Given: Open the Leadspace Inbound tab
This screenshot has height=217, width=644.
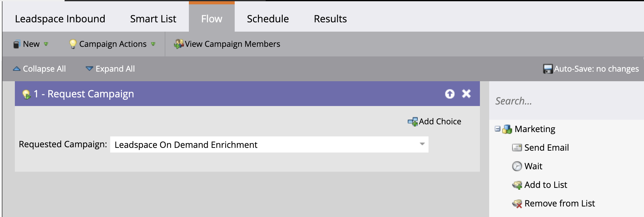Looking at the screenshot, I should (x=60, y=19).
